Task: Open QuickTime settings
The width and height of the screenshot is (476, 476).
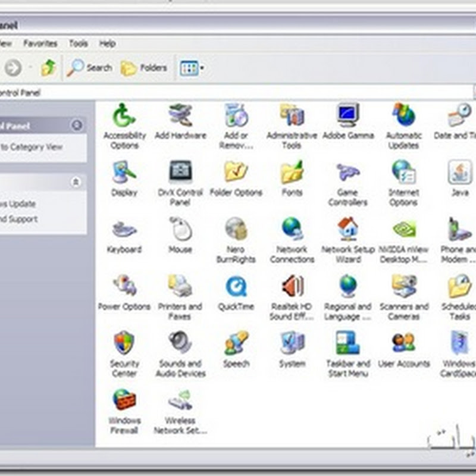Action: tap(236, 293)
